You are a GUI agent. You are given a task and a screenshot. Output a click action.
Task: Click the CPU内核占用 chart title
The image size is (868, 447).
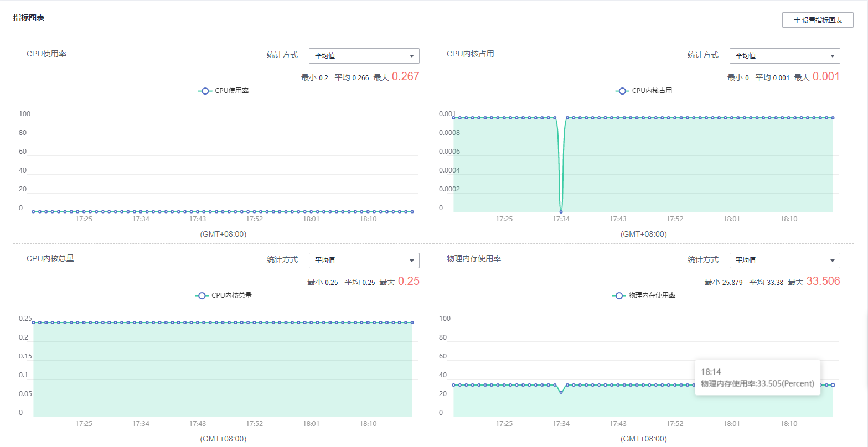coord(471,54)
